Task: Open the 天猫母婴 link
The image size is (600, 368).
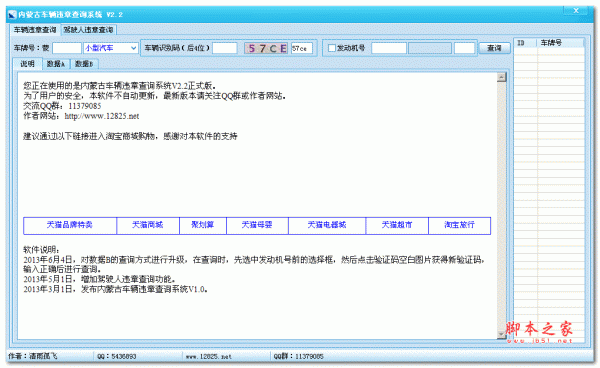Action: click(x=257, y=225)
